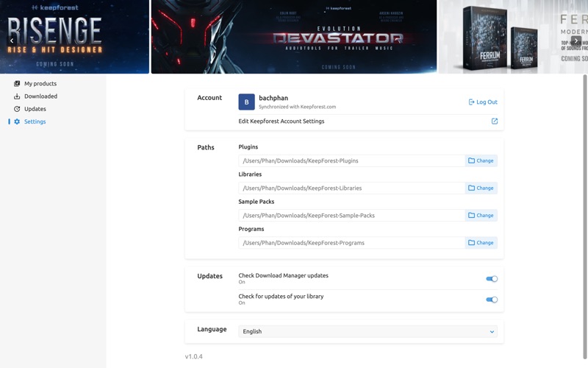Open the Ferrum product banner
The height and width of the screenshot is (368, 588).
pyautogui.click(x=513, y=36)
